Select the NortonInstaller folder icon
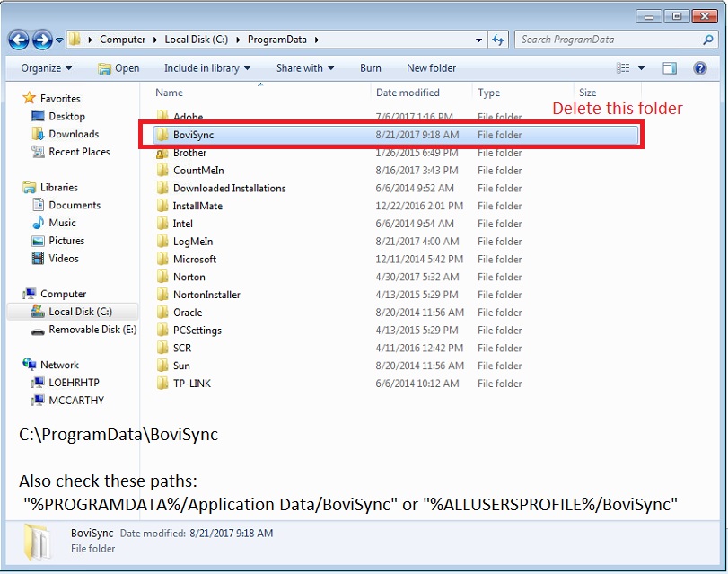728x574 pixels. tap(162, 295)
